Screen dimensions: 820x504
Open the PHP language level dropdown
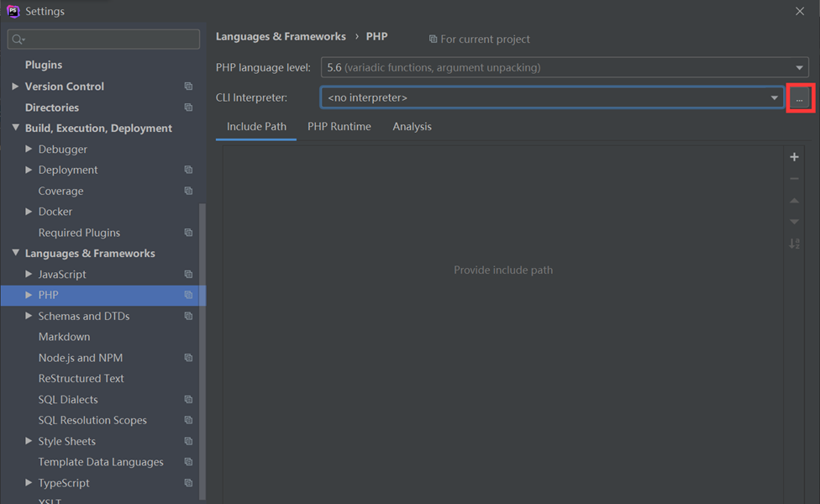coord(565,67)
